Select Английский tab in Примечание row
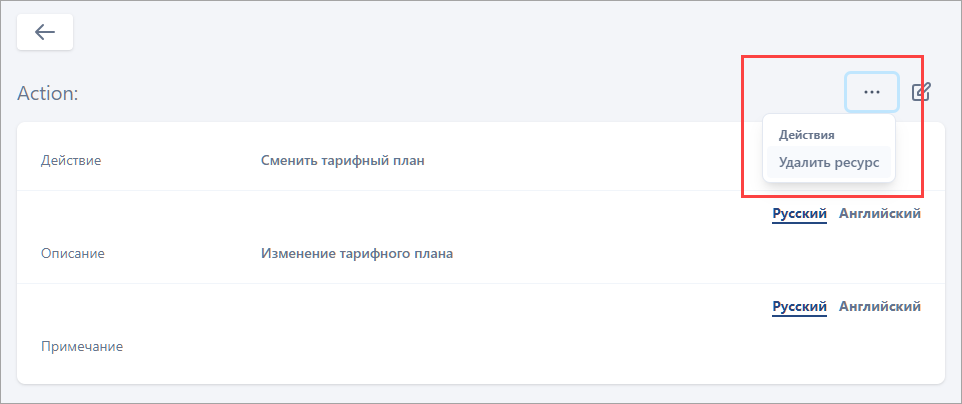962x404 pixels. point(879,306)
